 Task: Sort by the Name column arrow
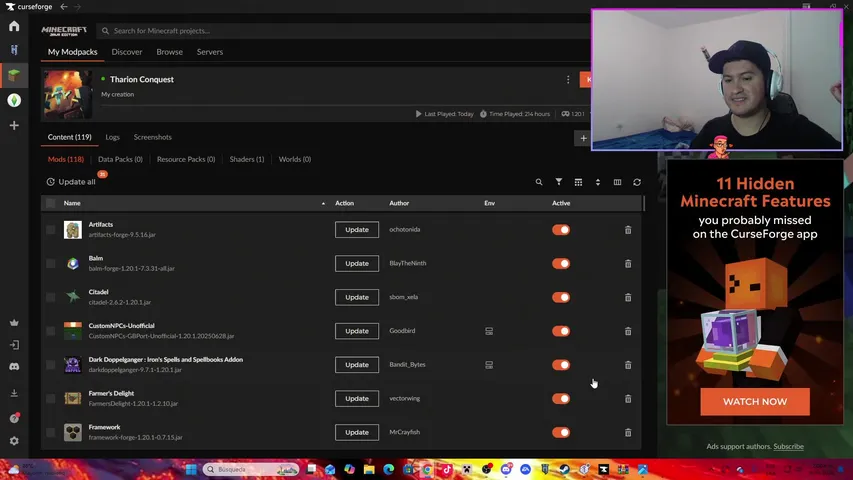pyautogui.click(x=323, y=204)
